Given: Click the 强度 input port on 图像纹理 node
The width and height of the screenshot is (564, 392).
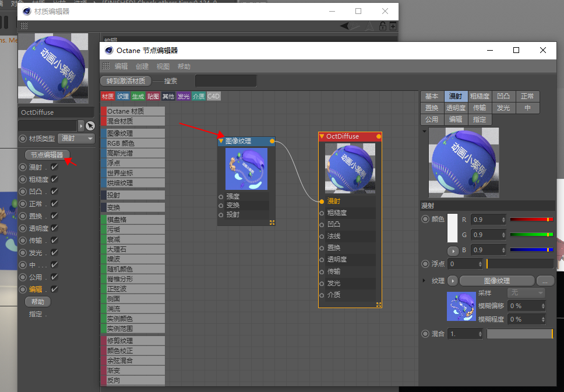Looking at the screenshot, I should click(x=220, y=197).
